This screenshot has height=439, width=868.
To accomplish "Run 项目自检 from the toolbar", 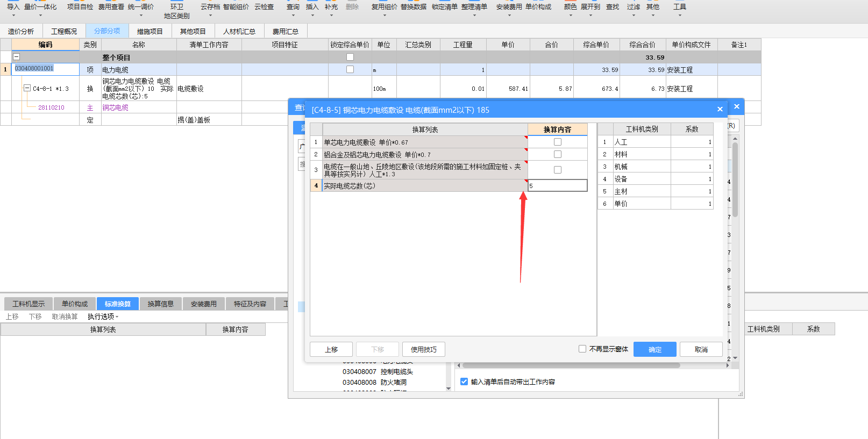I will pyautogui.click(x=80, y=7).
